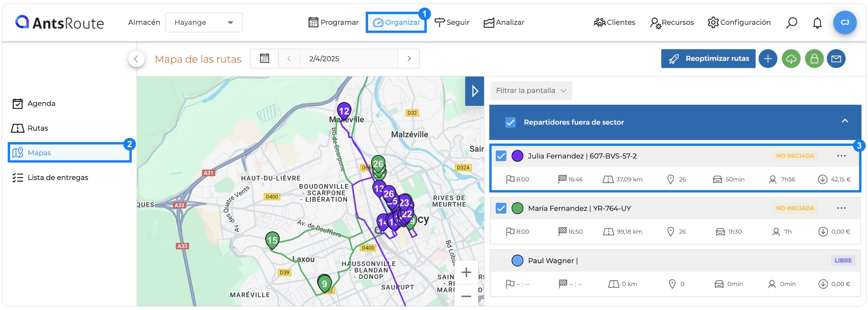This screenshot has height=310, width=868.
Task: Open Lista de entregas in sidebar
Action: tap(50, 178)
